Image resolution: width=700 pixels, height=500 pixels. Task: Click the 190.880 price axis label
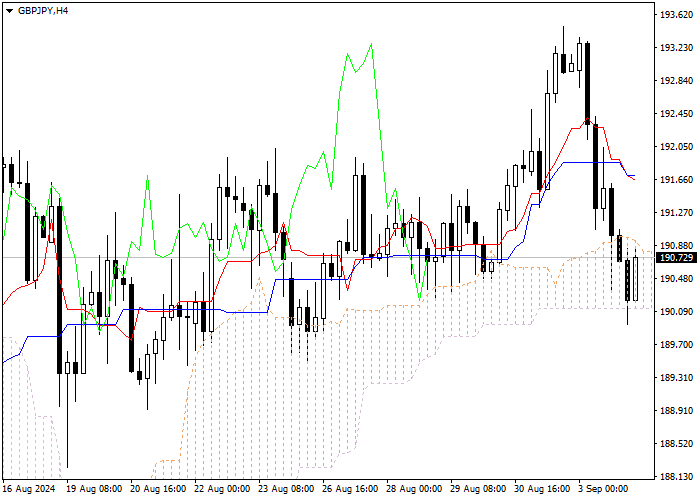676,246
